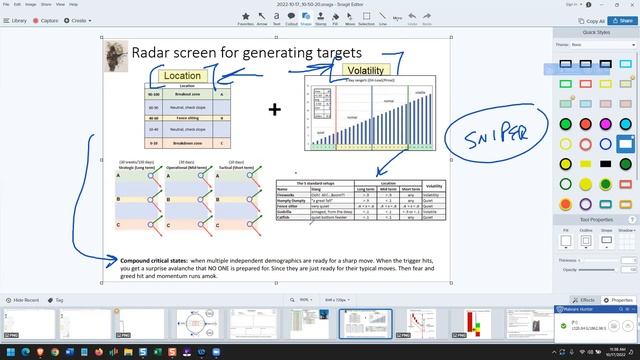Screen dimensions: 640x360
Task: Open the Image menu
Action: [x=31, y=4]
